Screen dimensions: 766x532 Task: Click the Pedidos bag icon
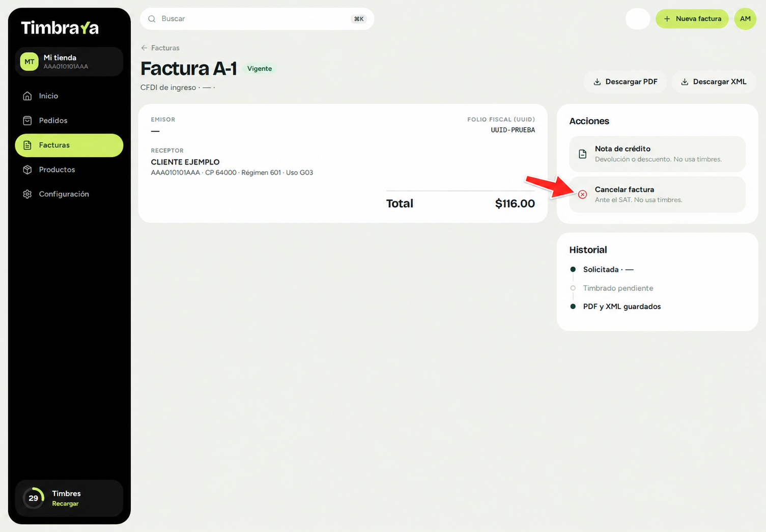pyautogui.click(x=27, y=120)
